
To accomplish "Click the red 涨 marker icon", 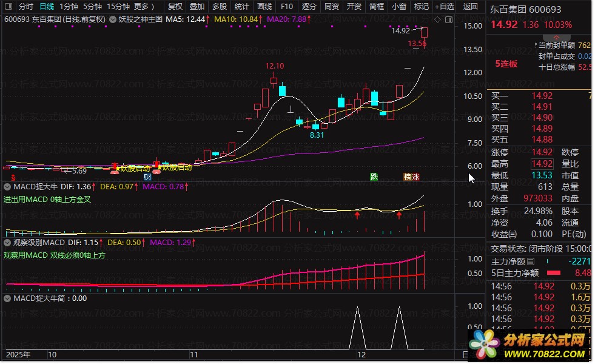I will point(415,177).
